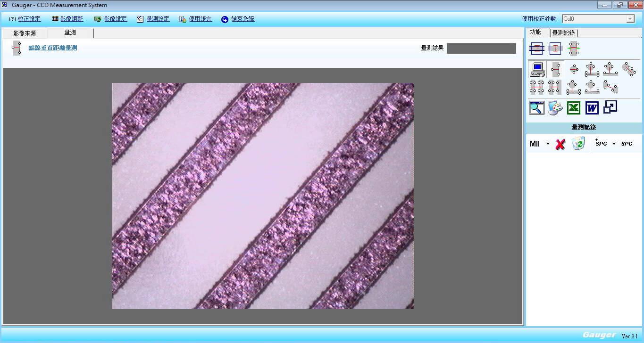The height and width of the screenshot is (343, 644).
Task: Select the auto line-width measurement tool with blue lines
Action: (536, 48)
